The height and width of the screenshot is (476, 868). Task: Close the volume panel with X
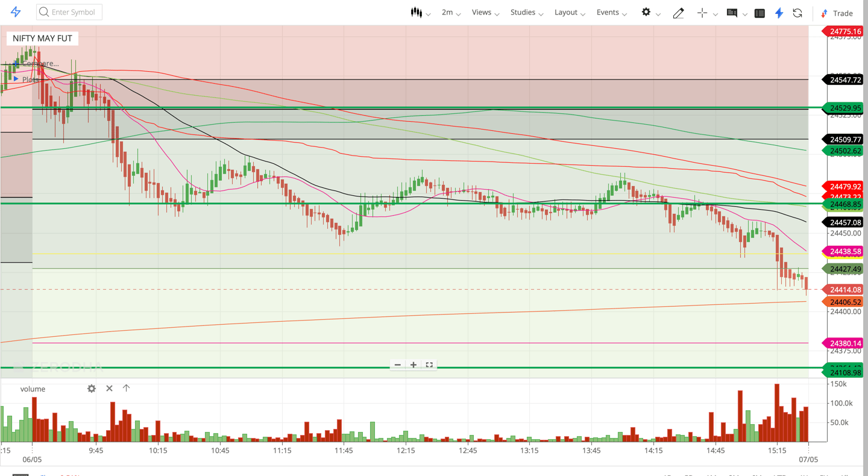pyautogui.click(x=109, y=389)
